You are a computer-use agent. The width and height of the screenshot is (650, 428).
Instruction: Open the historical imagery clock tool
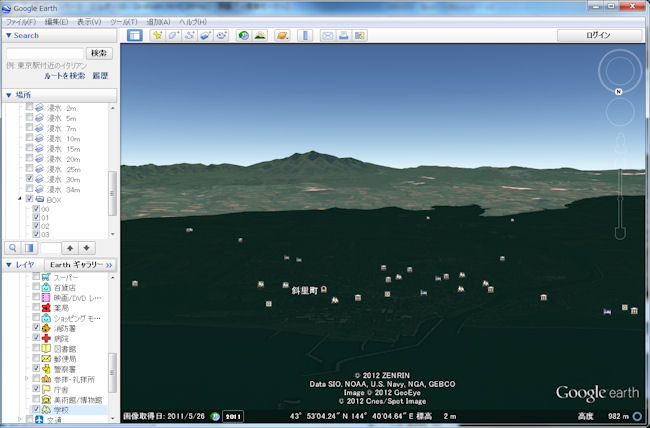(243, 35)
